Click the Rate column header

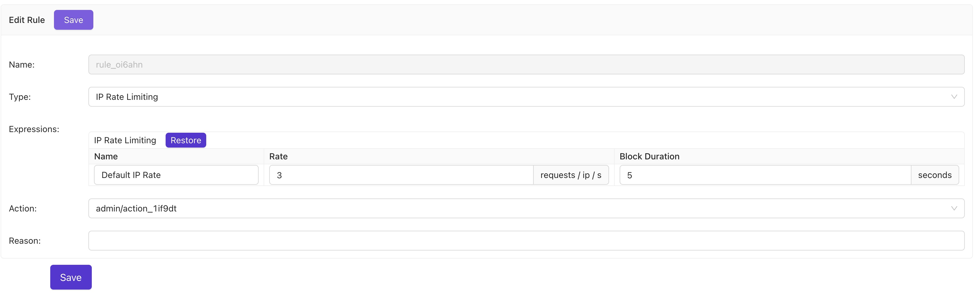(278, 156)
